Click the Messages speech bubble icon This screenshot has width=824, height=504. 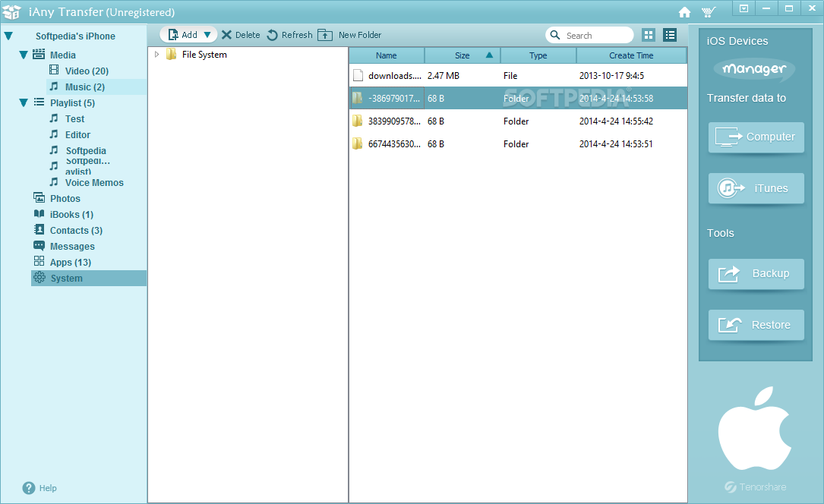(39, 245)
